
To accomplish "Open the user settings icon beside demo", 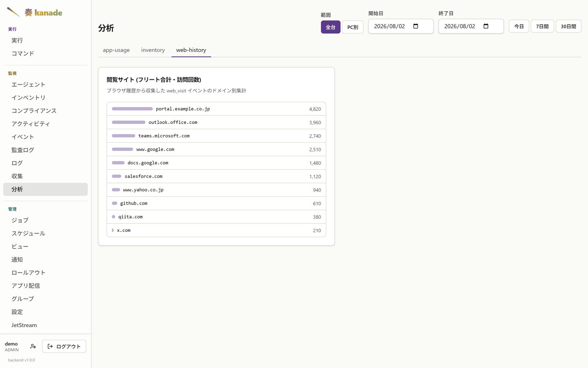I will click(33, 346).
